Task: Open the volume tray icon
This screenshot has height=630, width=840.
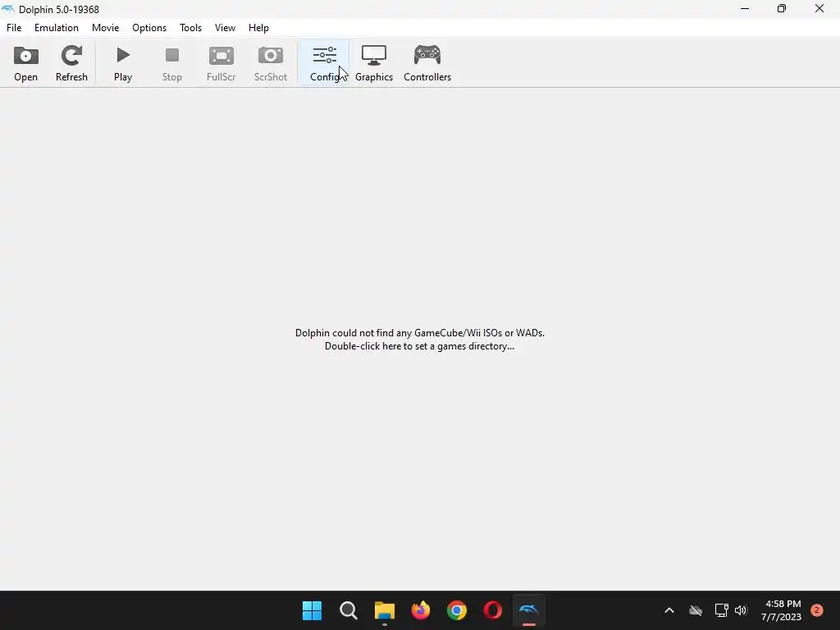Action: 741,610
